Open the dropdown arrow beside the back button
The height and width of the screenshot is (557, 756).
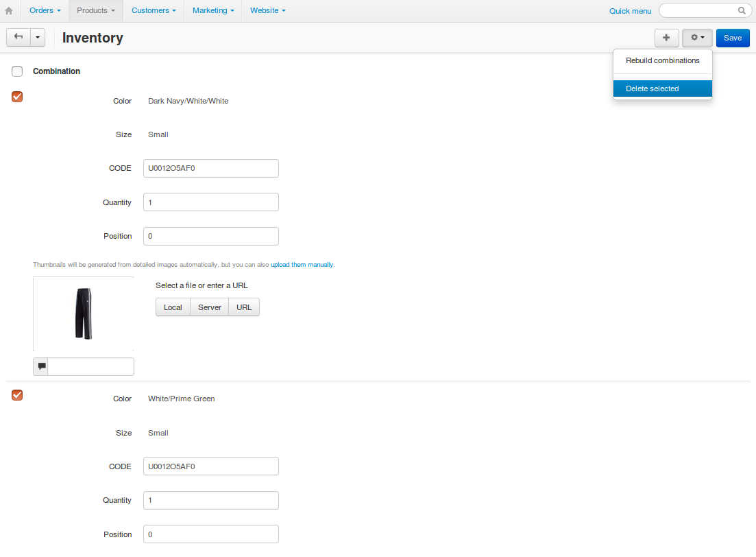tap(38, 37)
